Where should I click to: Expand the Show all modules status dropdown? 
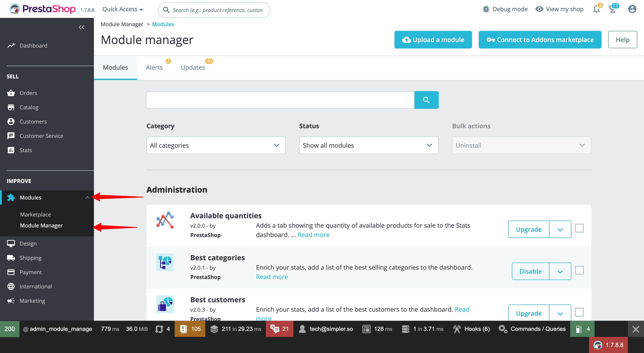point(369,145)
